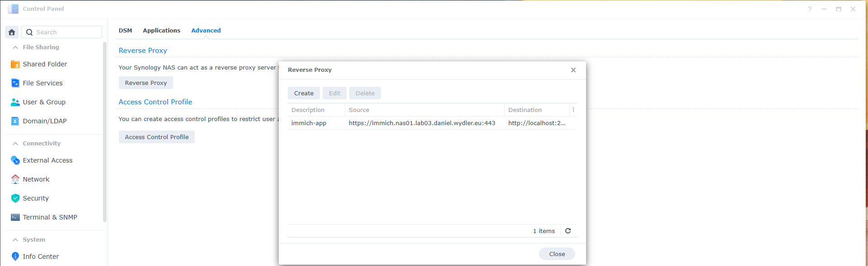The height and width of the screenshot is (266, 868).
Task: Open the Security settings
Action: pos(36,198)
